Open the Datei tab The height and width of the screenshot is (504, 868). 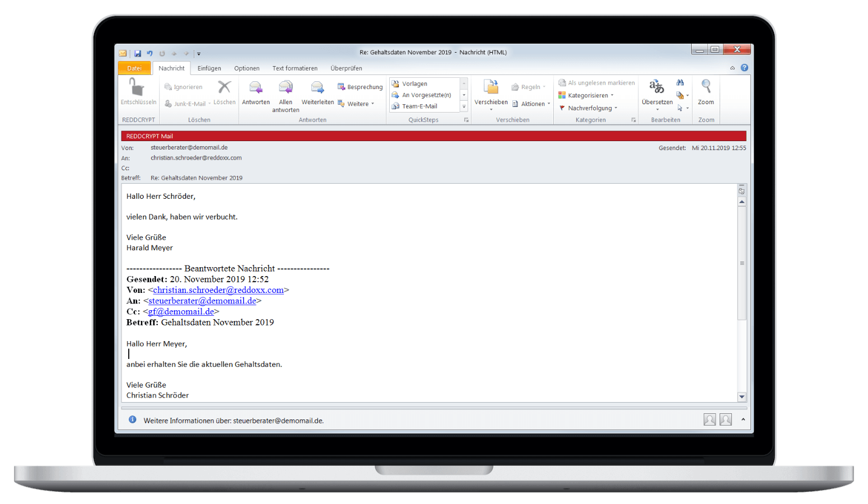tap(134, 68)
